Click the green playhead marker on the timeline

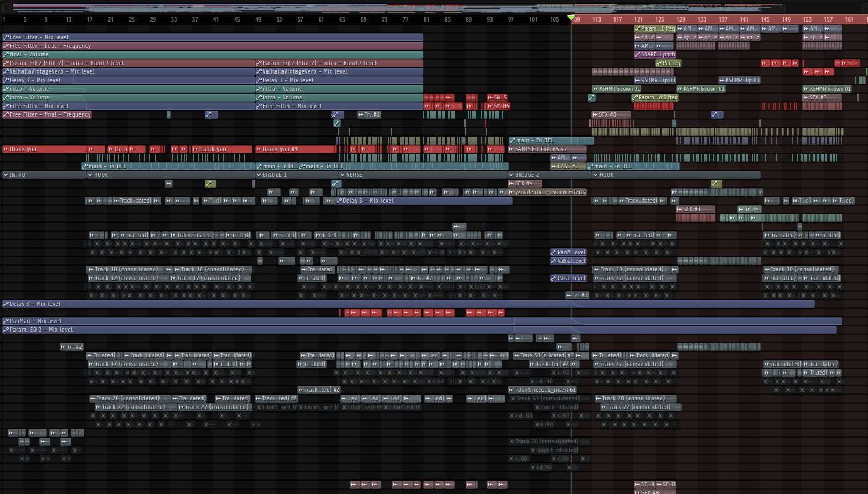[571, 18]
